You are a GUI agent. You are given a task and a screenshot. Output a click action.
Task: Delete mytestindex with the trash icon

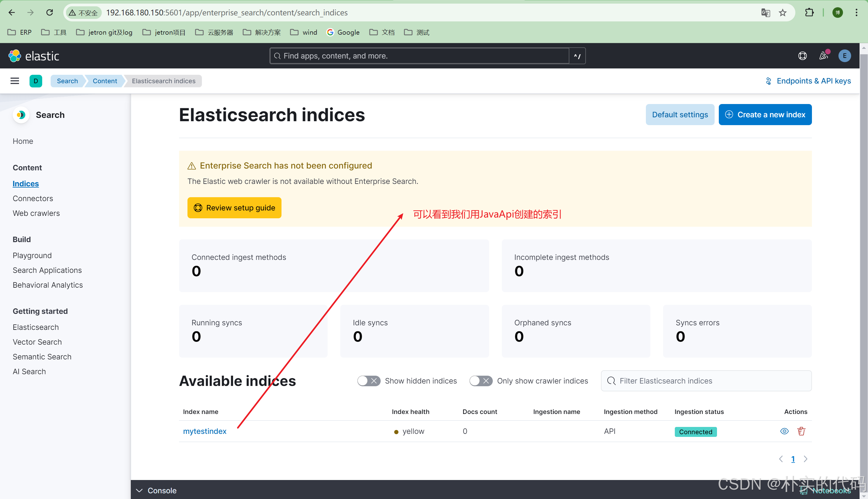(x=801, y=431)
